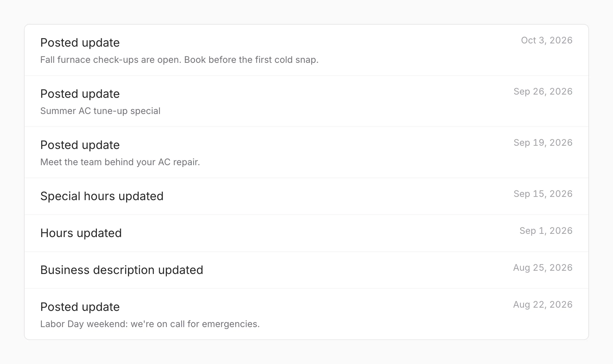Image resolution: width=613 pixels, height=364 pixels.
Task: Click the Sep 26, 2026 date label
Action: point(543,91)
